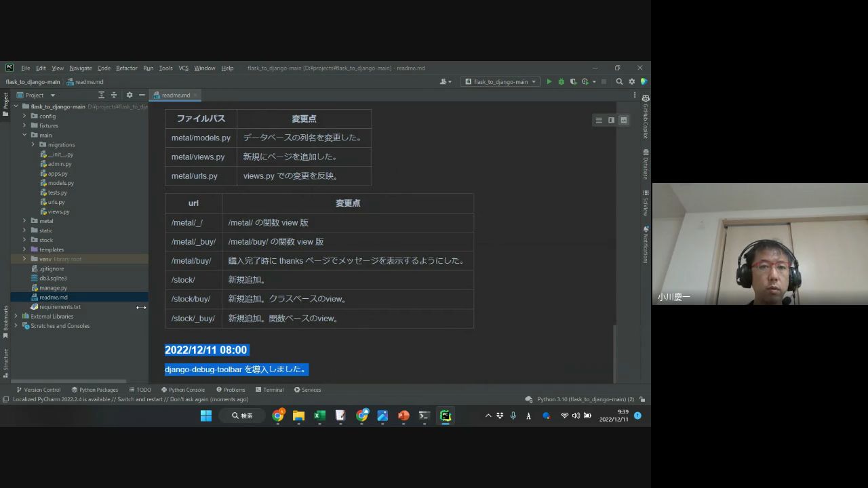Open the Refactor menu
The image size is (868, 488).
pos(126,68)
